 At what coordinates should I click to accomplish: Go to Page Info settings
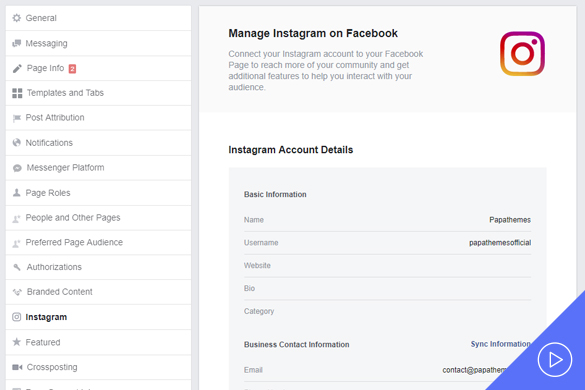click(98, 68)
